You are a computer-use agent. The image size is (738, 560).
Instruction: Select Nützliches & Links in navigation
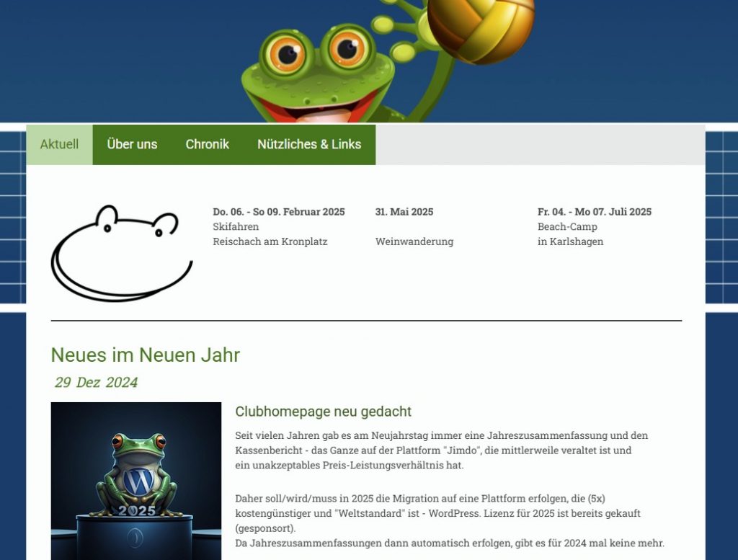click(309, 144)
